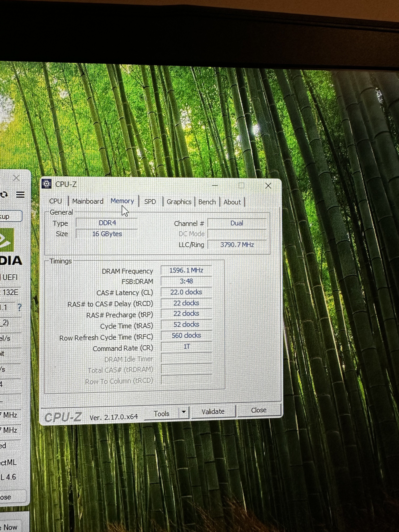Open the About tab

232,202
